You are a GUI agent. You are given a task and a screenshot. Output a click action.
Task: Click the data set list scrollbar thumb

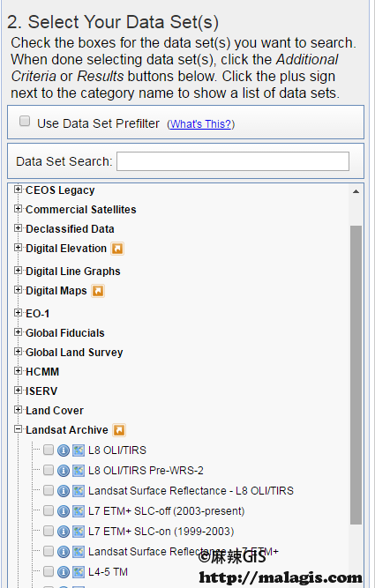356,375
